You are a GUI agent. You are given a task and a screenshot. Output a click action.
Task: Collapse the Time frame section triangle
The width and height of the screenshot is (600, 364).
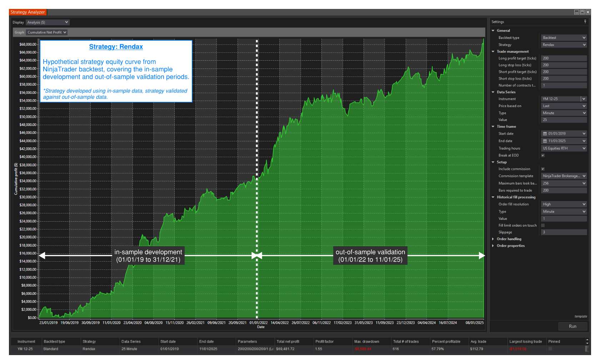(493, 127)
